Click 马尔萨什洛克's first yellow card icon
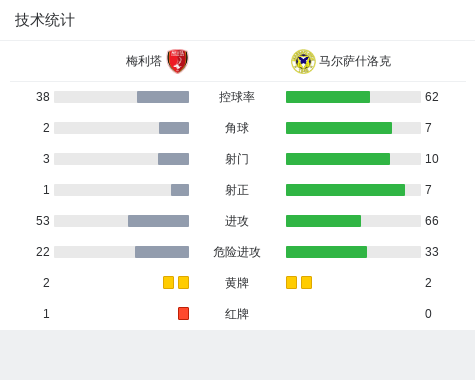Image resolution: width=475 pixels, height=380 pixels. [291, 282]
